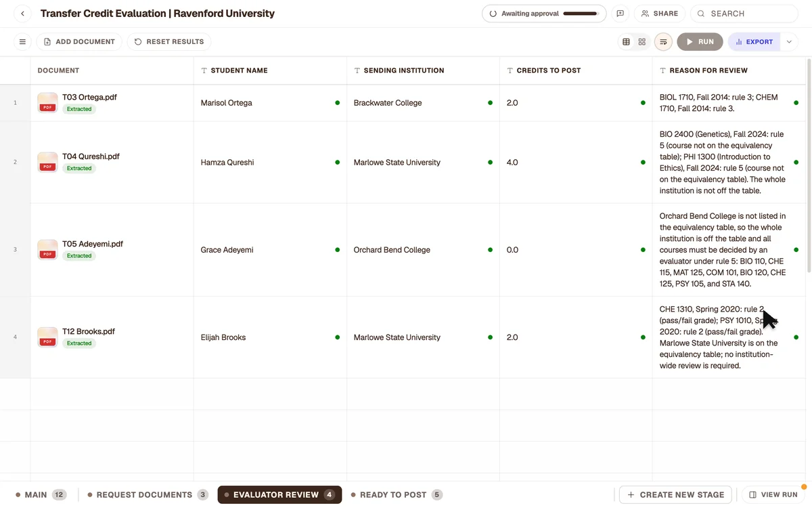
Task: Open the T12 Brooks.pdf file name
Action: [89, 332]
